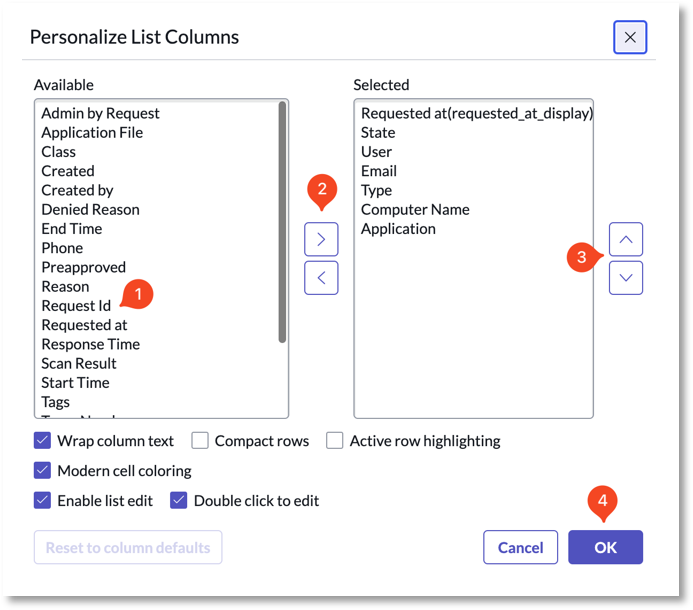The height and width of the screenshot is (610, 693).
Task: Move selected column down in order
Action: click(625, 278)
